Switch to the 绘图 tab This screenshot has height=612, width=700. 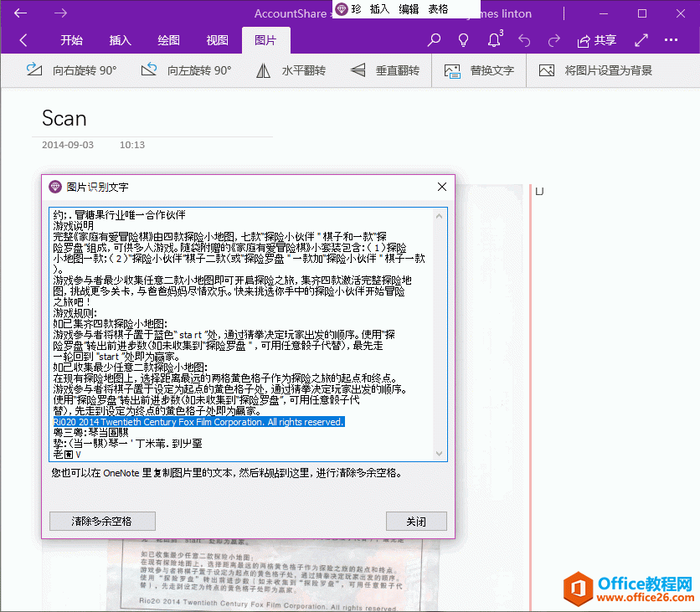pyautogui.click(x=168, y=40)
